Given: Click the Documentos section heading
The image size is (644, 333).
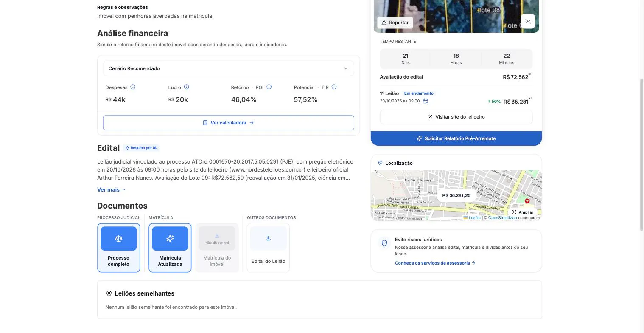Looking at the screenshot, I should 122,206.
